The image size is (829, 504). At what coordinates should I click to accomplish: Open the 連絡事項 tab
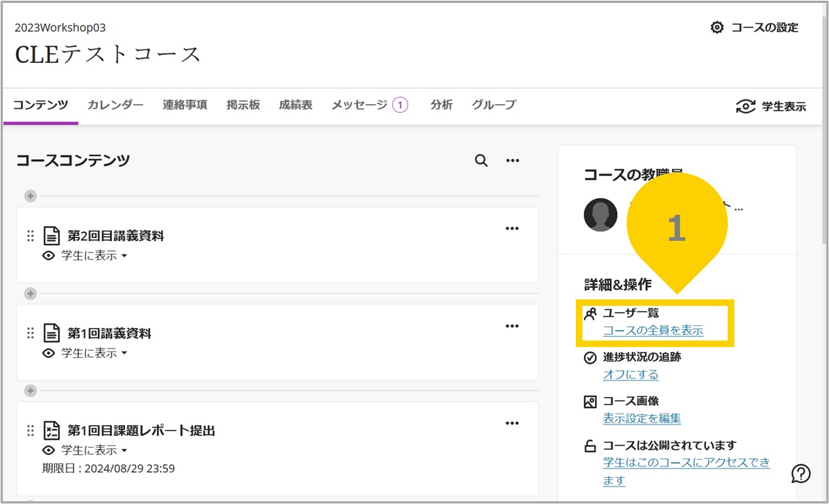tap(185, 105)
